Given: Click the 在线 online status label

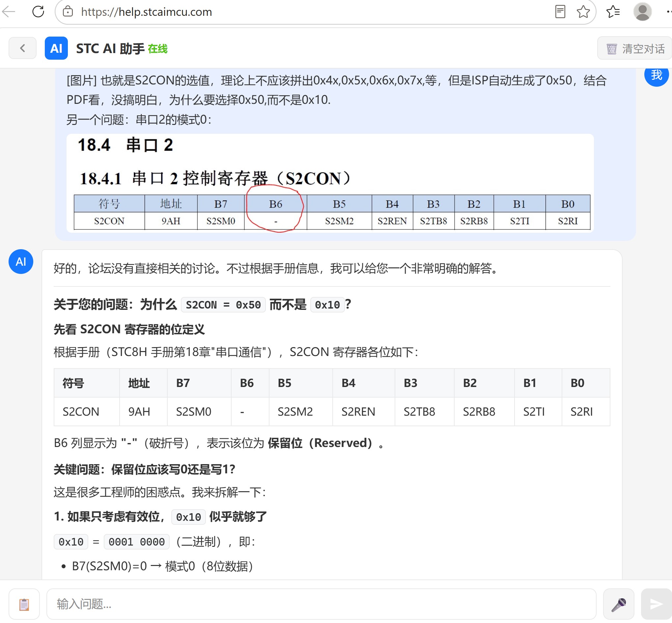Looking at the screenshot, I should 158,49.
